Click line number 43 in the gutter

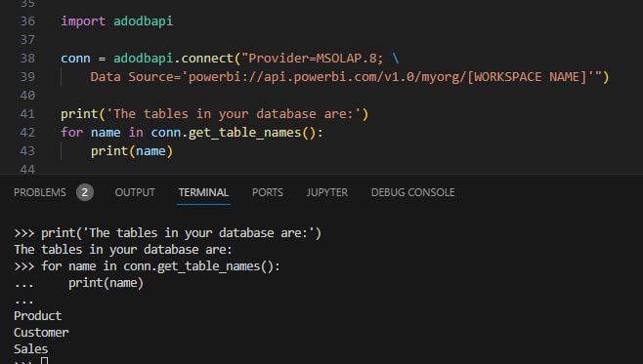pyautogui.click(x=27, y=151)
